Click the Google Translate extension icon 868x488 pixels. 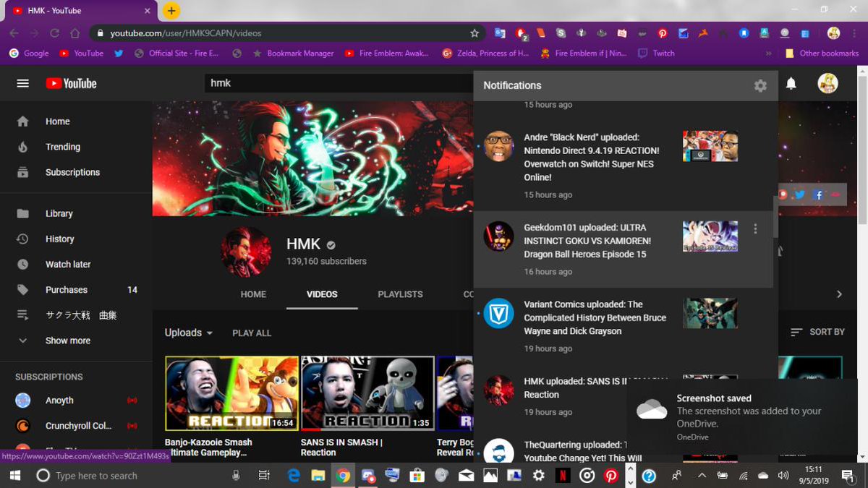[500, 33]
